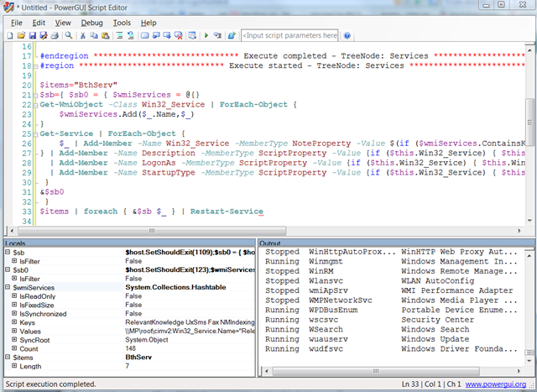Expand IsFilter under $sb0 in Locals
Viewport: 537px width, 392px height.
click(x=14, y=278)
